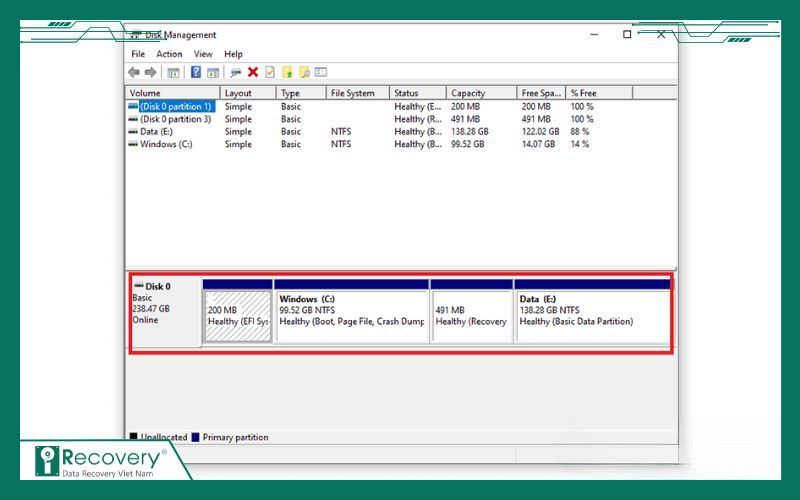800x500 pixels.
Task: Open the View menu
Action: [x=203, y=54]
